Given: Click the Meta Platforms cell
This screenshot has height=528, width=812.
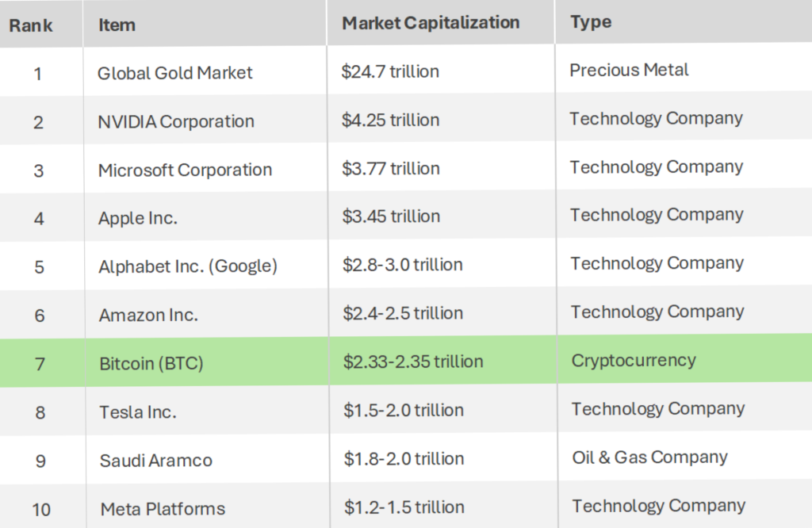Looking at the screenshot, I should point(163,509).
